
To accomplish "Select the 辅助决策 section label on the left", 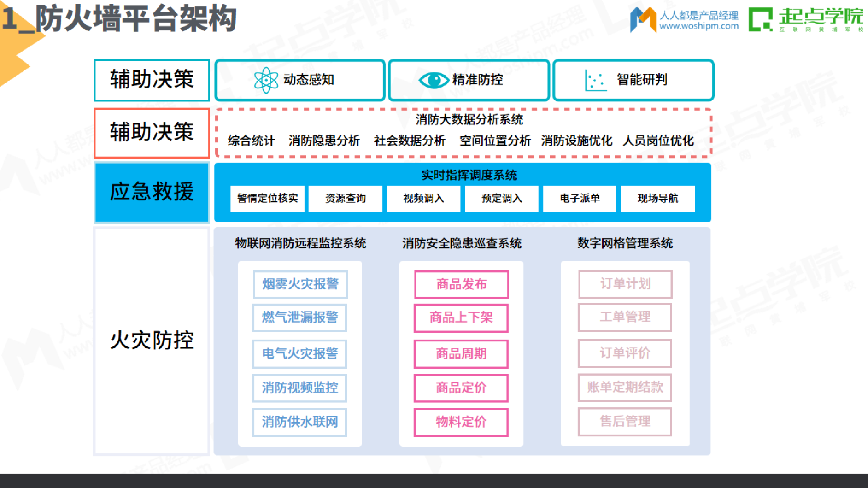I will [x=151, y=80].
